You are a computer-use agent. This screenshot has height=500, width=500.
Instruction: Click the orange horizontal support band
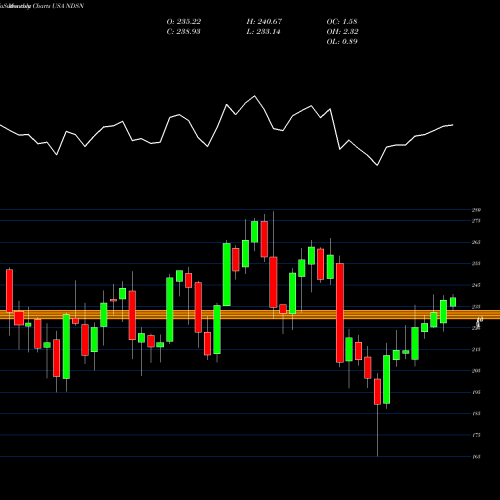[250, 314]
